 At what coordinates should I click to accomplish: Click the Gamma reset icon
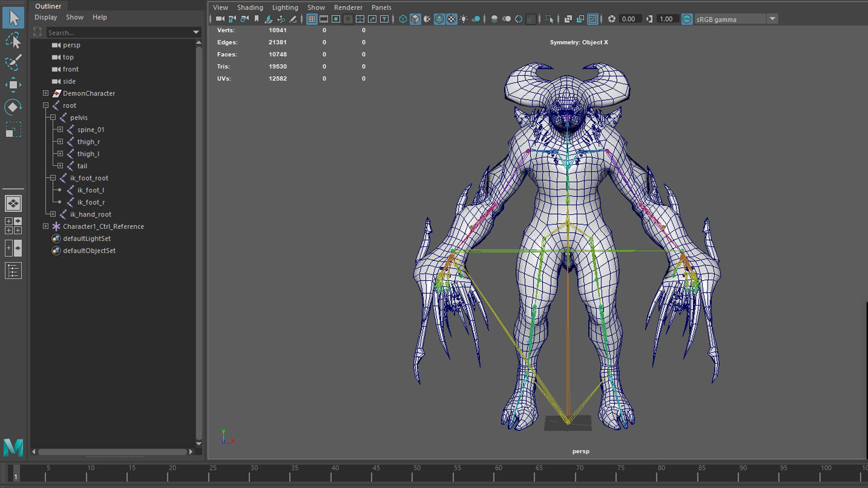click(650, 19)
